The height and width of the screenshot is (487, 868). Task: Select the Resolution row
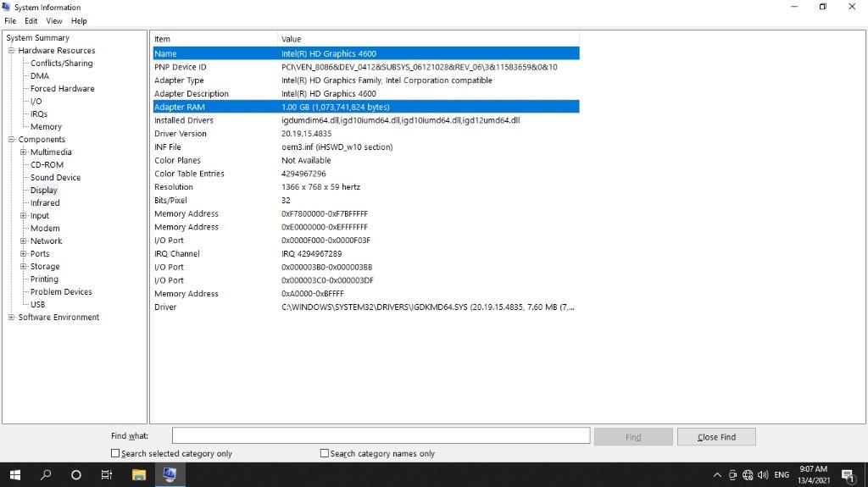(366, 187)
